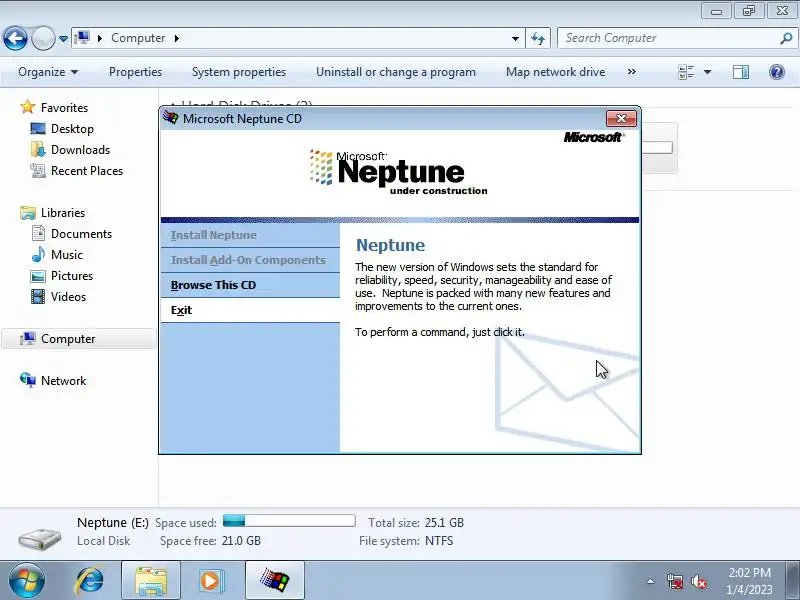The height and width of the screenshot is (600, 800).
Task: Click the Computer icon in address bar
Action: tap(82, 38)
